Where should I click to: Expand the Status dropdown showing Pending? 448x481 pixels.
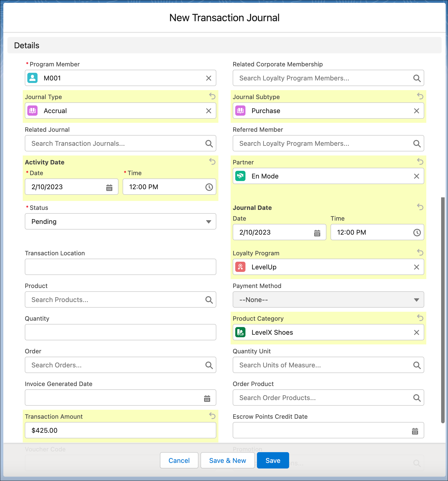121,222
